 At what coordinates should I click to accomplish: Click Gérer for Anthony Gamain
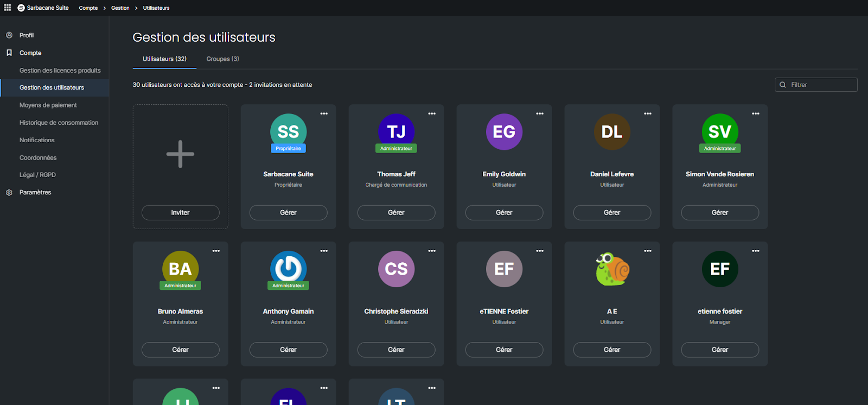pyautogui.click(x=288, y=350)
